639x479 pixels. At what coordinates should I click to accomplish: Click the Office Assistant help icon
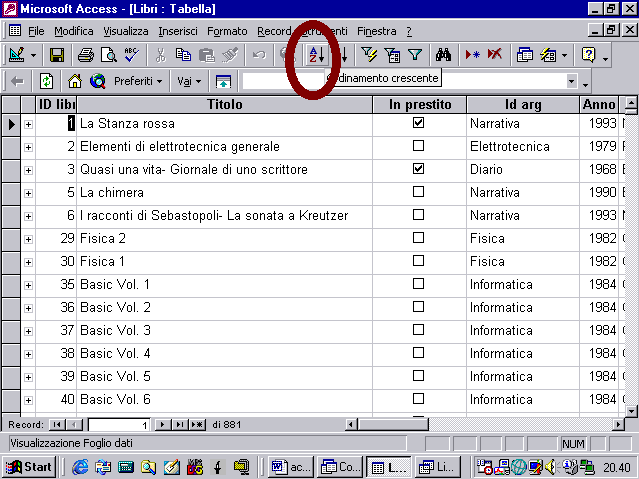588,55
